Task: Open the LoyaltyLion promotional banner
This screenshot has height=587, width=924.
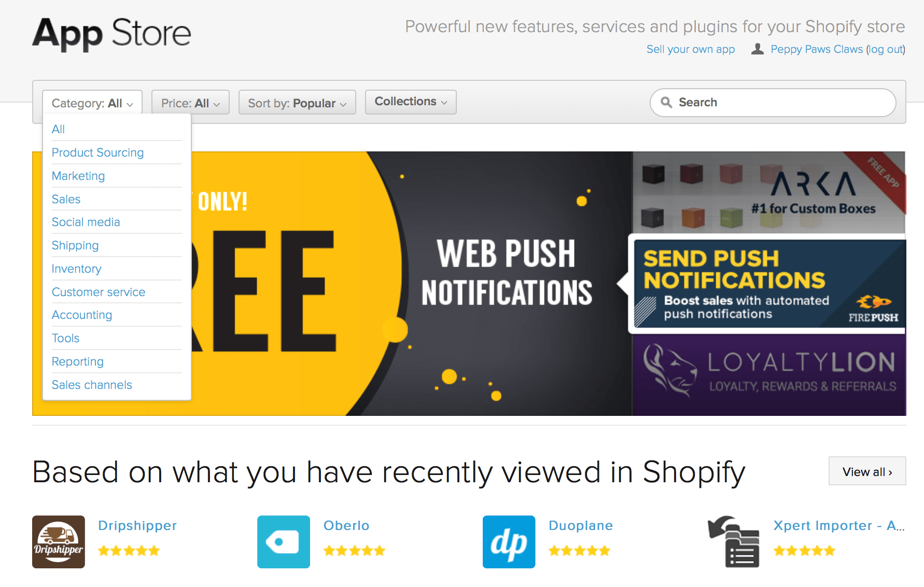Action: (769, 374)
